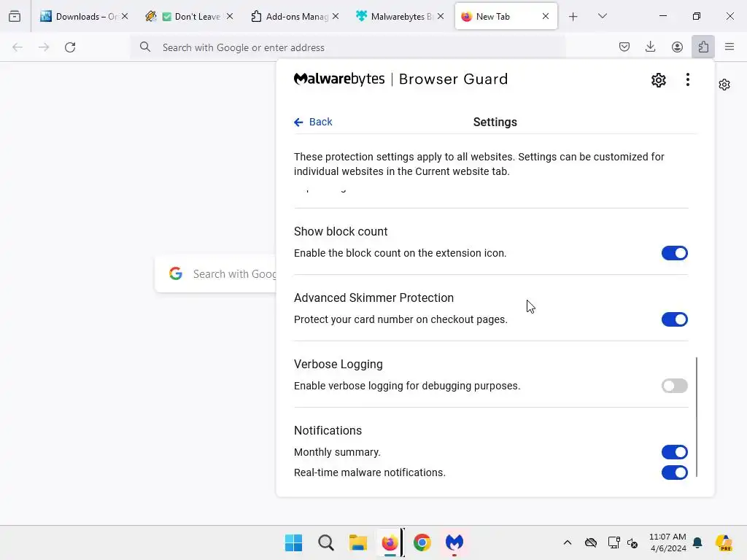This screenshot has height=560, width=747.
Task: Open the Firefox Extensions puzzle icon
Action: pyautogui.click(x=703, y=47)
